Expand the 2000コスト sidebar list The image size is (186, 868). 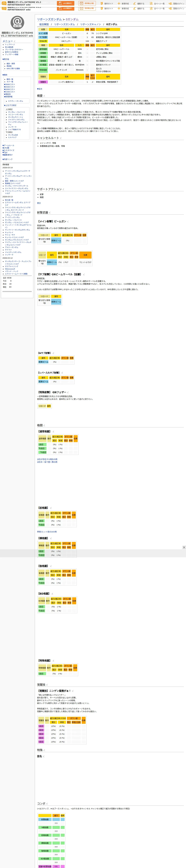pos(9,89)
